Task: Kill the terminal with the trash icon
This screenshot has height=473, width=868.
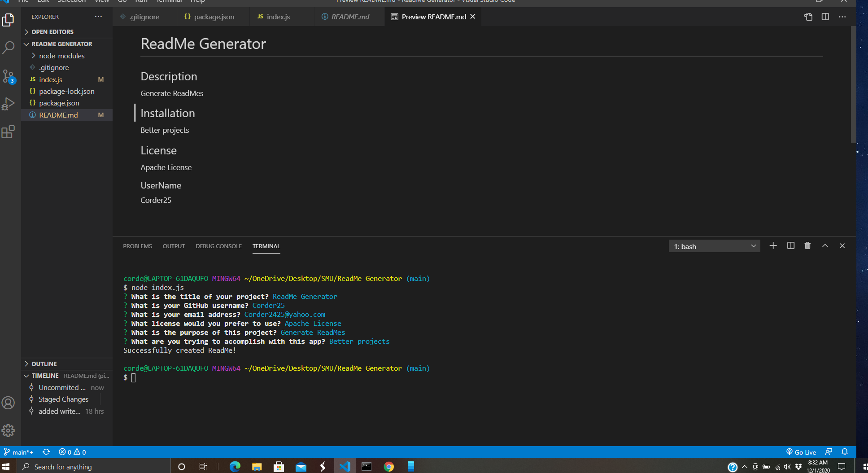Action: (807, 245)
